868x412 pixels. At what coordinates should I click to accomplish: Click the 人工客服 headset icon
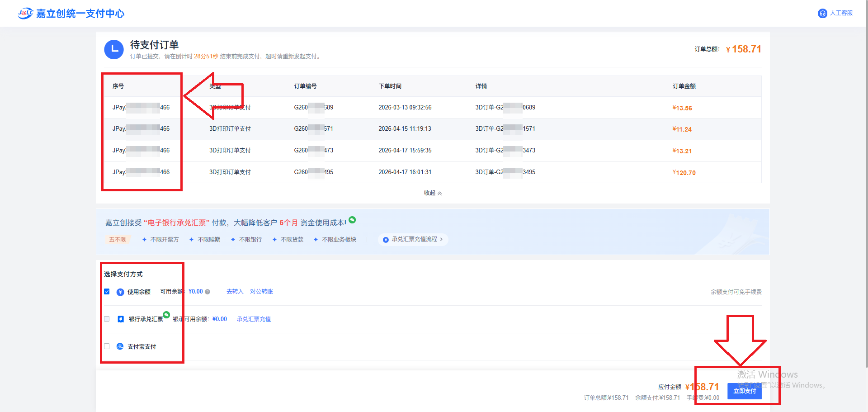(822, 14)
